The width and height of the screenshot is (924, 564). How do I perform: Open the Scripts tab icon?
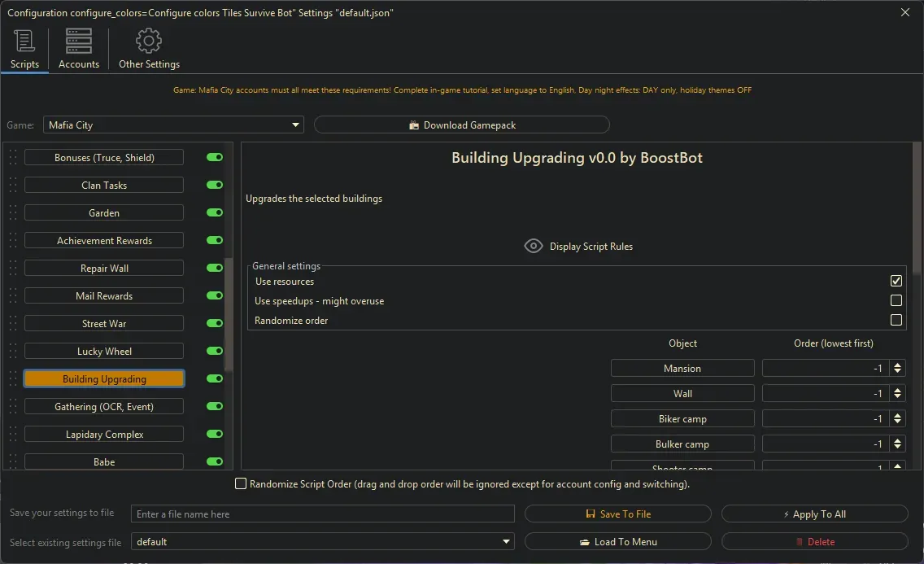24,40
